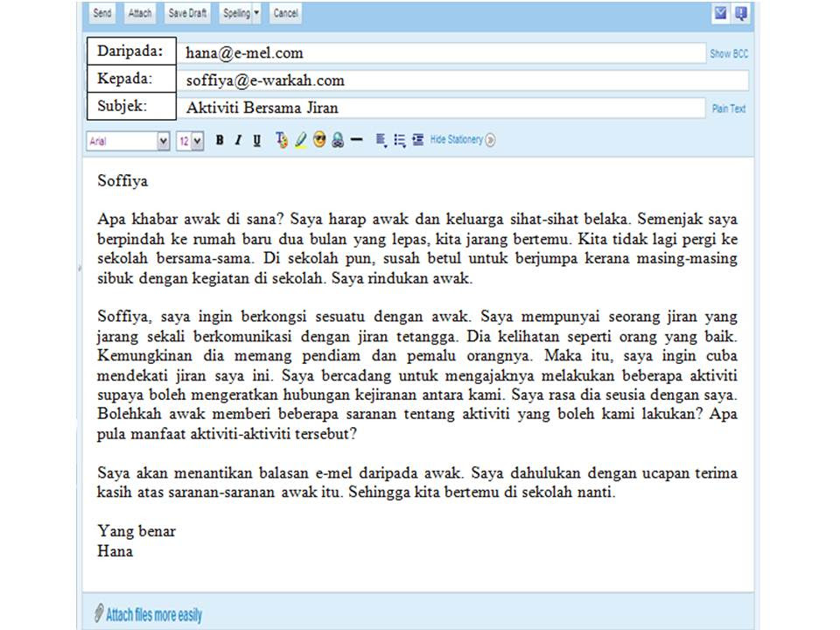Apply italic formatting
The width and height of the screenshot is (840, 630).
pos(237,140)
